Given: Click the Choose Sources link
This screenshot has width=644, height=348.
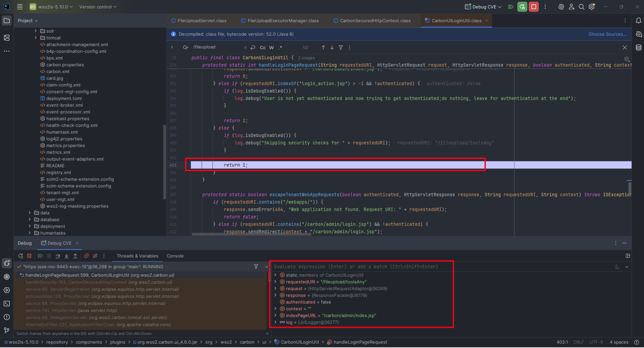Looking at the screenshot, I should pos(607,34).
